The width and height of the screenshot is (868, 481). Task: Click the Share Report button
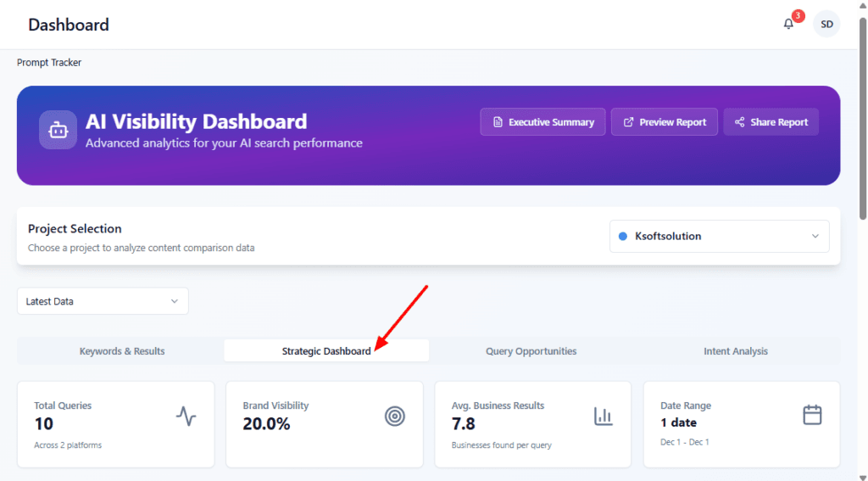click(771, 122)
